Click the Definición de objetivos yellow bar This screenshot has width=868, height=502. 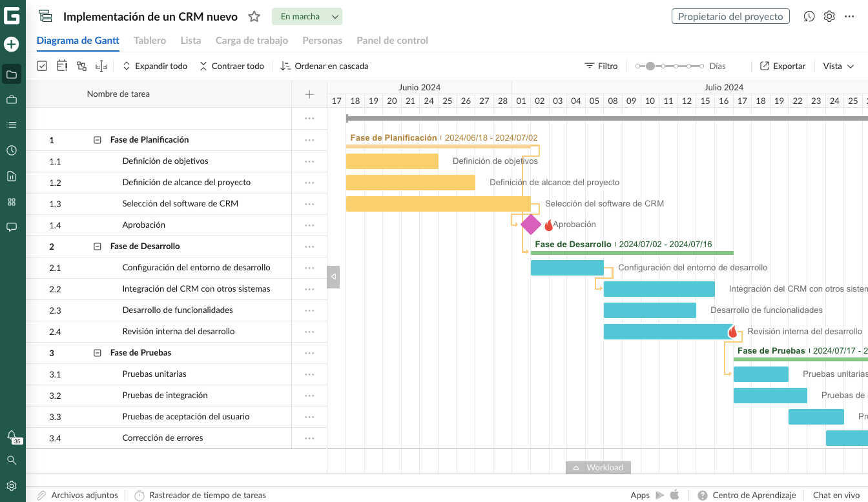click(392, 161)
